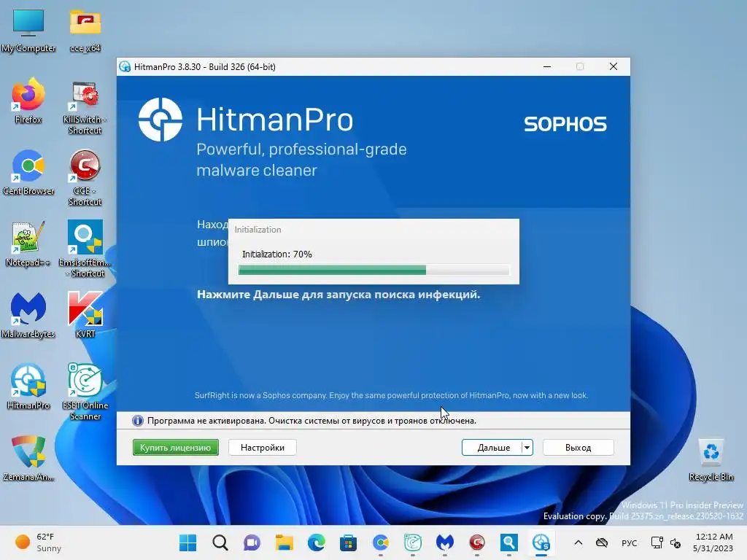This screenshot has width=747, height=560.
Task: Open My Computer desktop icon
Action: (x=28, y=30)
